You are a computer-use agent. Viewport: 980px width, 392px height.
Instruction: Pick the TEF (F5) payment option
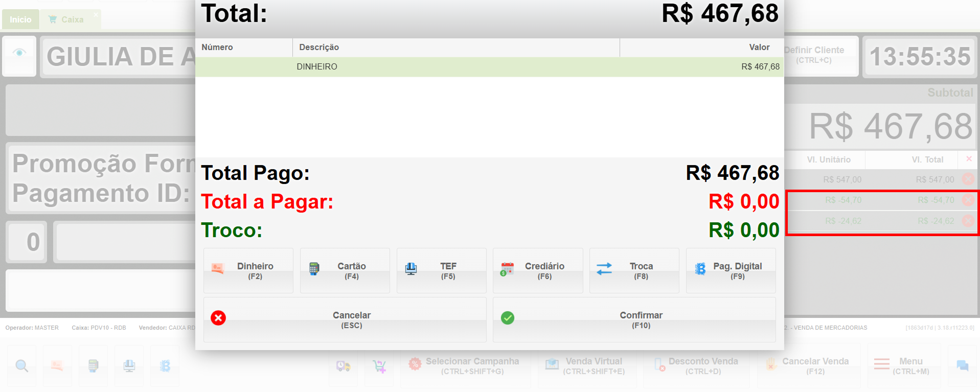(x=441, y=270)
